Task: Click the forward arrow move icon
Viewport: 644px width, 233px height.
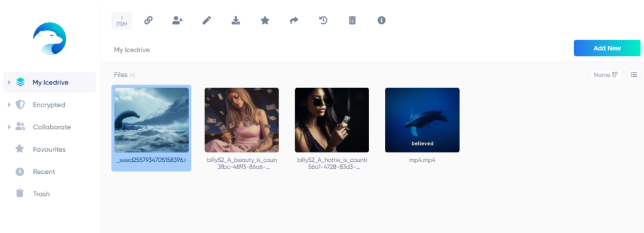Action: pyautogui.click(x=294, y=20)
